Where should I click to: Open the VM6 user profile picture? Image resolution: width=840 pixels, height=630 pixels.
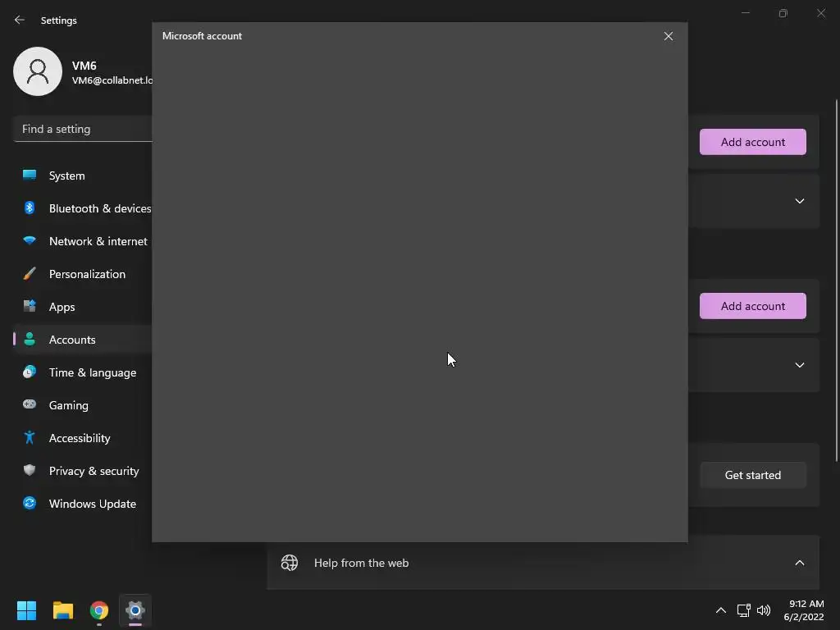(38, 71)
